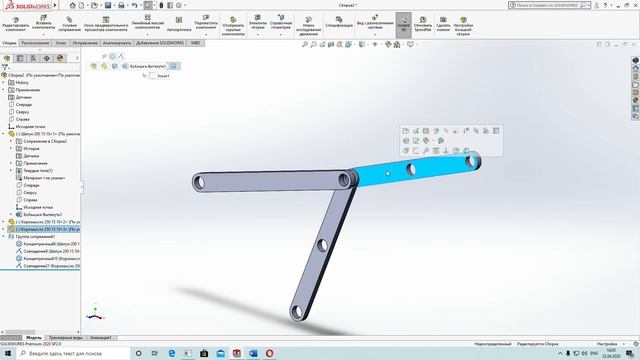Select Материал <не указан> tree item
The height and width of the screenshot is (360, 640).
(41, 178)
